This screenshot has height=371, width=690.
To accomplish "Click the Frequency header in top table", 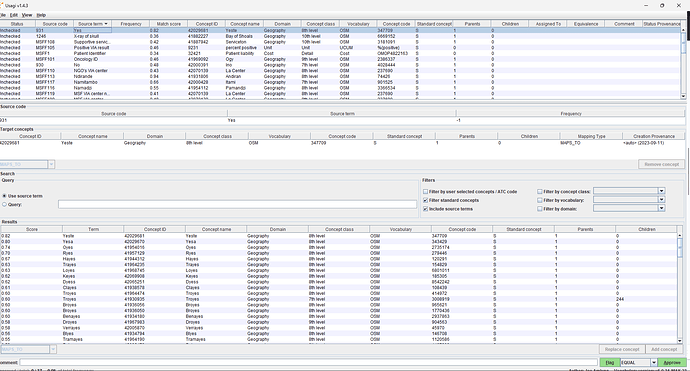I will click(131, 24).
